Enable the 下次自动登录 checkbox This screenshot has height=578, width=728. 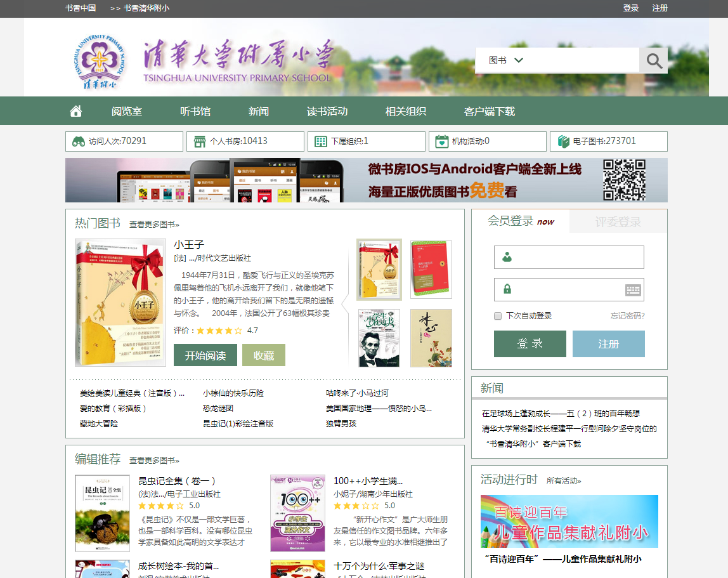click(x=498, y=316)
